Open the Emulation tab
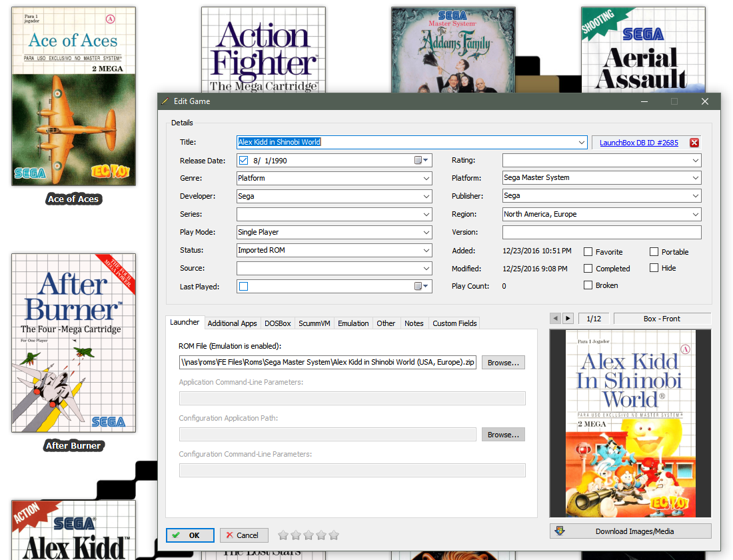 click(x=353, y=323)
